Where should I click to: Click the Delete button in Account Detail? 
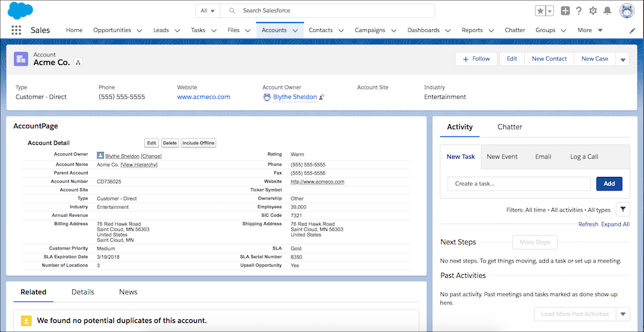click(169, 143)
